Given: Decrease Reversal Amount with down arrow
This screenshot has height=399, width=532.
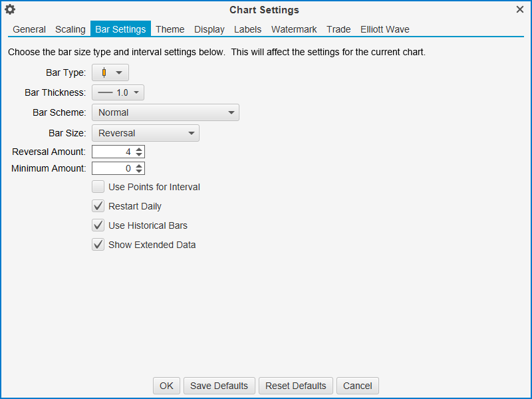Looking at the screenshot, I should point(138,155).
